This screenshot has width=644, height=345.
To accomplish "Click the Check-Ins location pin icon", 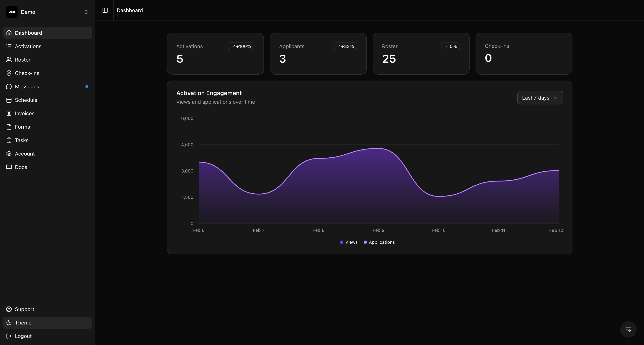I will (x=9, y=73).
